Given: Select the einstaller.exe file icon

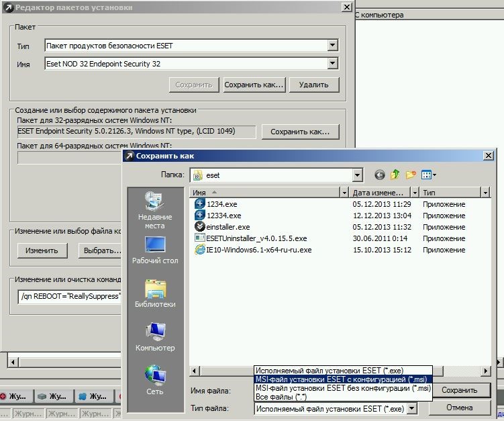Looking at the screenshot, I should click(199, 227).
